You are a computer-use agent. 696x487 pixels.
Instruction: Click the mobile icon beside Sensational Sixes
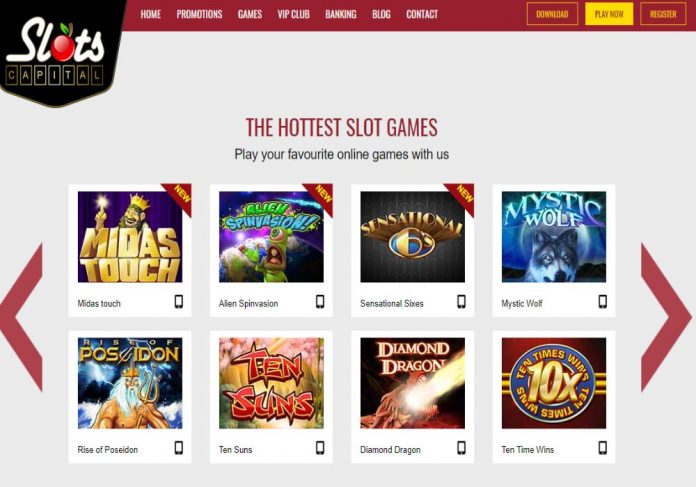click(461, 301)
